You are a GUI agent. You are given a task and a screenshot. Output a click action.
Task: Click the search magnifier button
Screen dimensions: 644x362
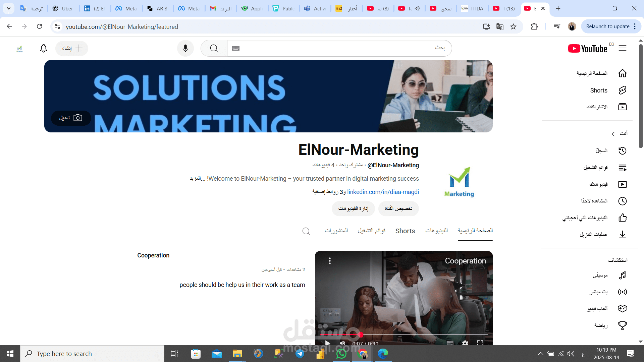[214, 48]
